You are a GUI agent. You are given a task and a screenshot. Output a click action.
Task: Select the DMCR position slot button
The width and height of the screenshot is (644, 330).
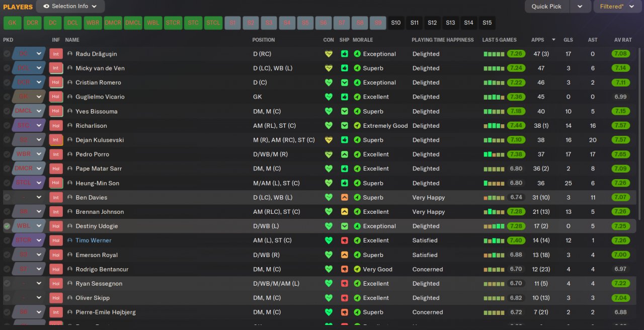(x=113, y=23)
